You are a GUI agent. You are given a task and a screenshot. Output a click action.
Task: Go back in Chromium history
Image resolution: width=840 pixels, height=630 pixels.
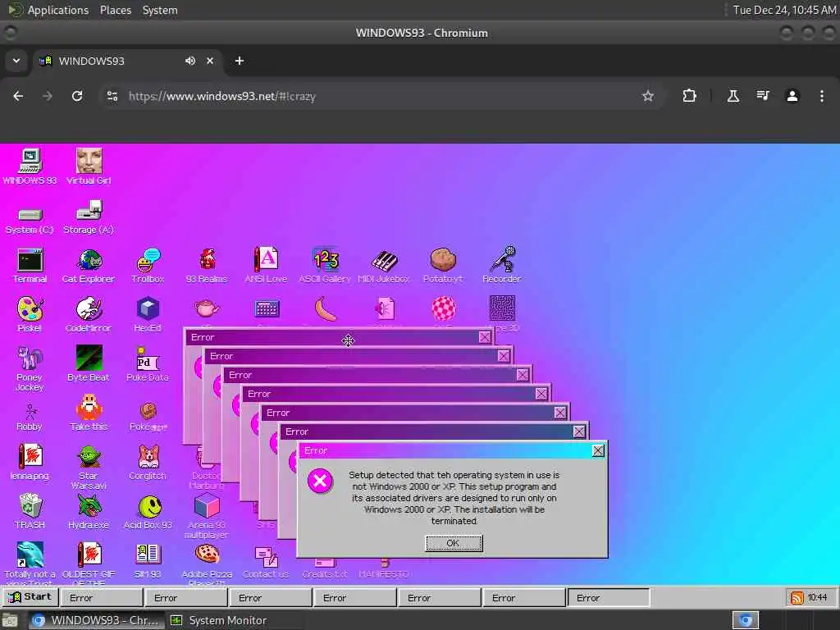18,96
